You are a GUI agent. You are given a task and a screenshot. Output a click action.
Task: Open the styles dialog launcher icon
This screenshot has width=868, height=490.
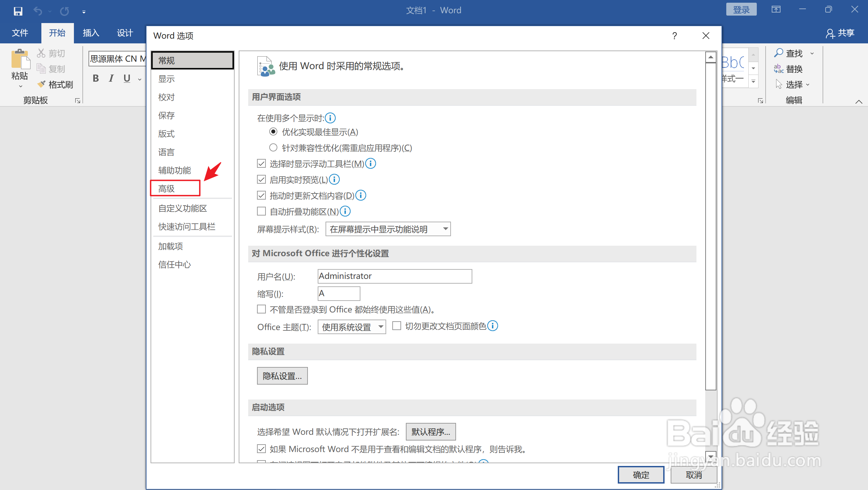(761, 101)
